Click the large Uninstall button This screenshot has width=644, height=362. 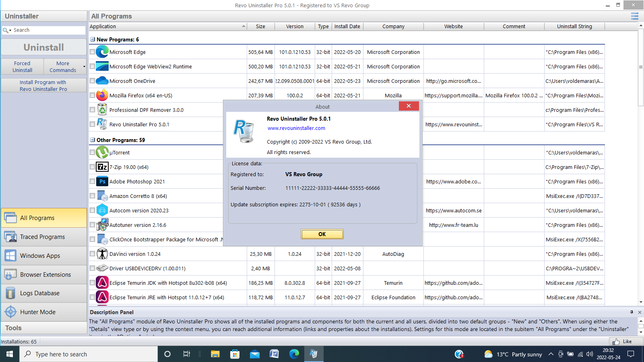43,47
